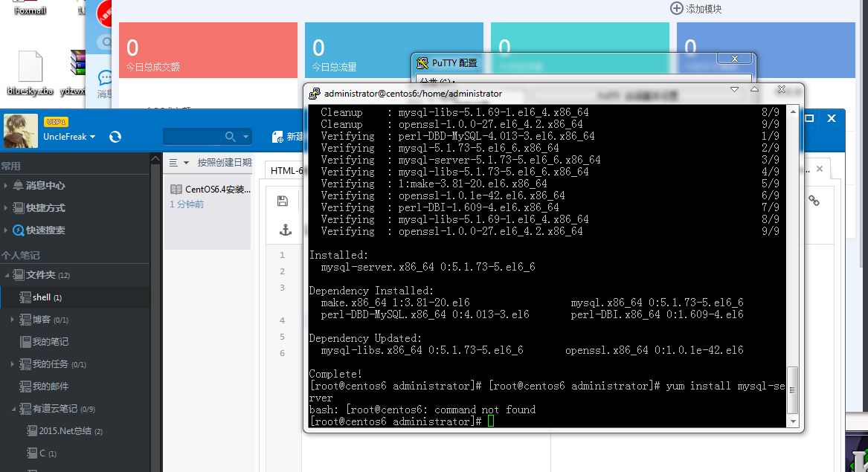Click the PuTTY terminal scrollbar down arrow

coord(792,421)
